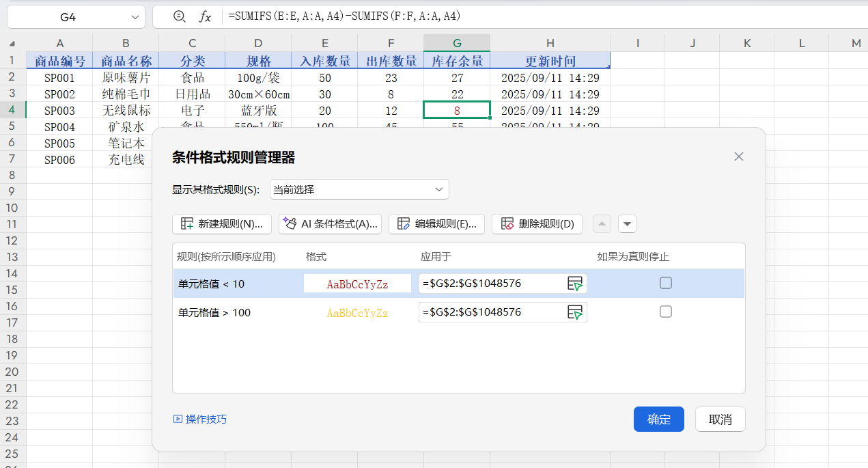Open 编辑规则 to edit the selected rule
This screenshot has width=868, height=468.
437,224
